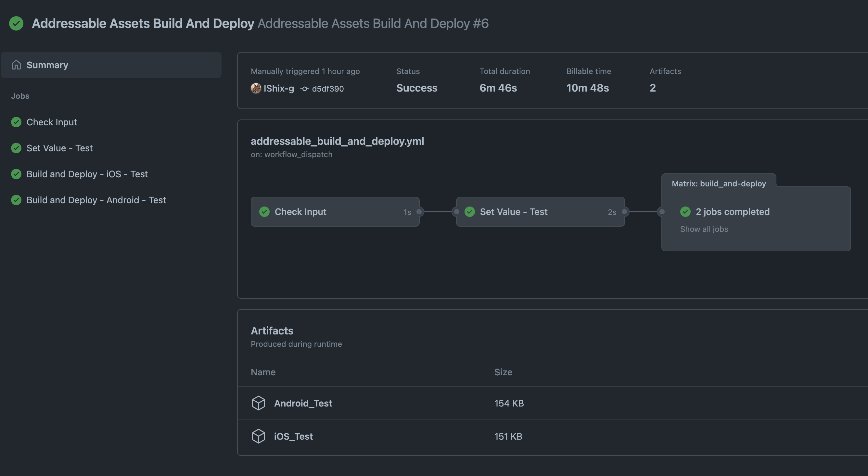Open the 2 jobs completed matrix group

[x=732, y=212]
